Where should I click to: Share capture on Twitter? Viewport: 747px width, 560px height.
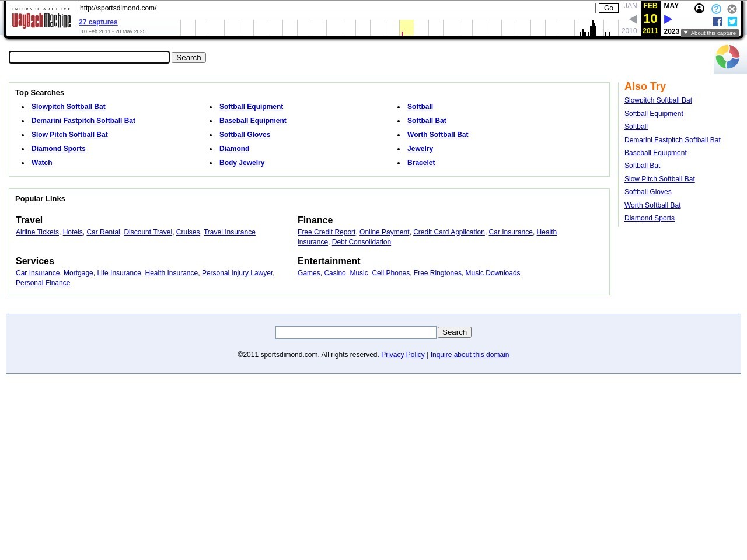(x=732, y=22)
